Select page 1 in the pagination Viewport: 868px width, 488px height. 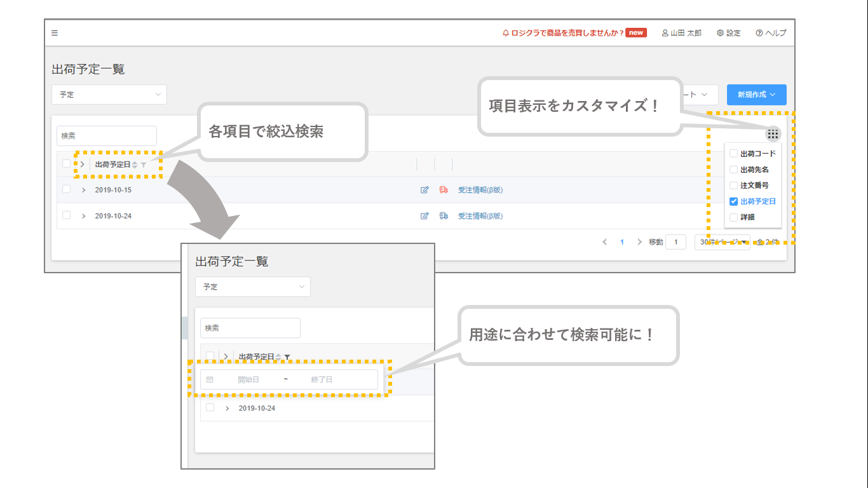click(622, 242)
